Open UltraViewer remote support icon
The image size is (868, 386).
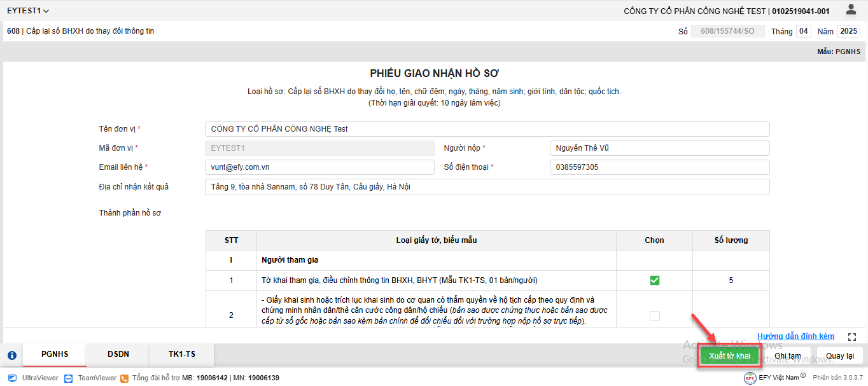(x=13, y=378)
